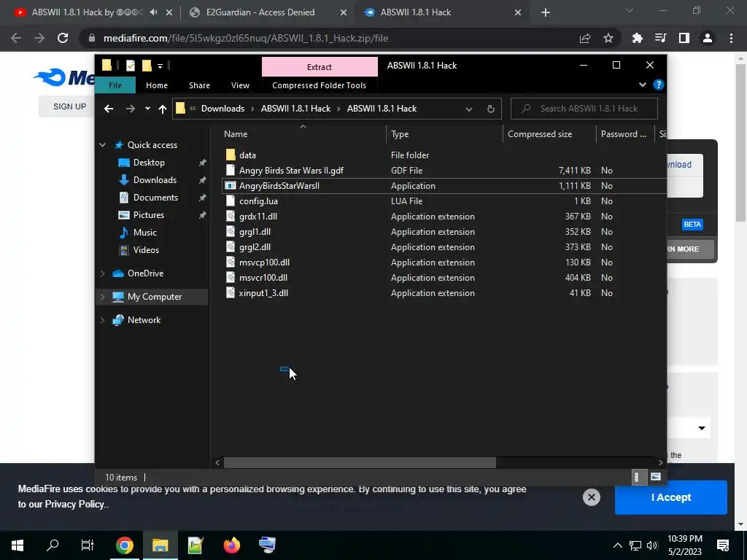Open Desktop in Quick access
Image resolution: width=747 pixels, height=560 pixels.
coord(149,163)
